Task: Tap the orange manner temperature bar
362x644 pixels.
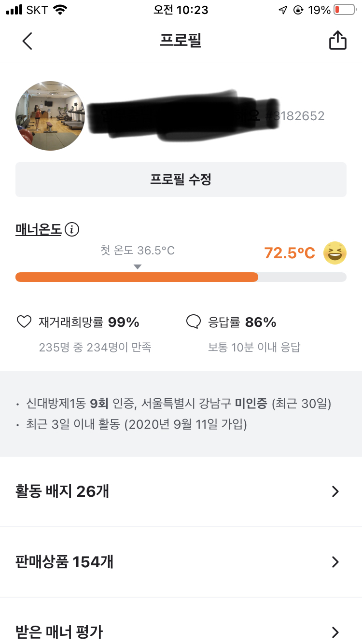Action: point(137,277)
